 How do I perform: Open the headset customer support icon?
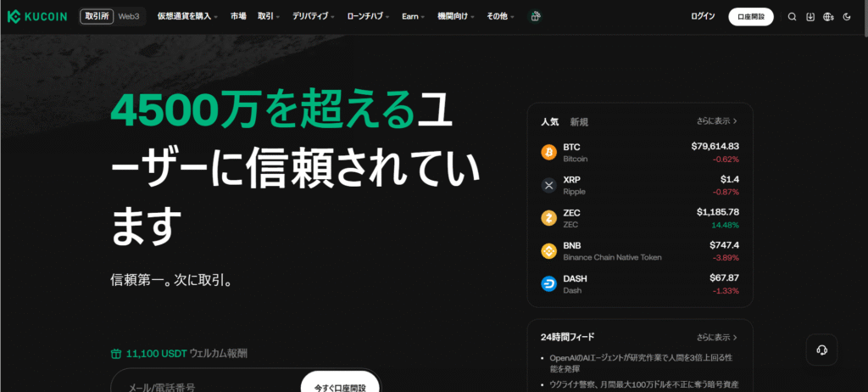[x=821, y=350]
